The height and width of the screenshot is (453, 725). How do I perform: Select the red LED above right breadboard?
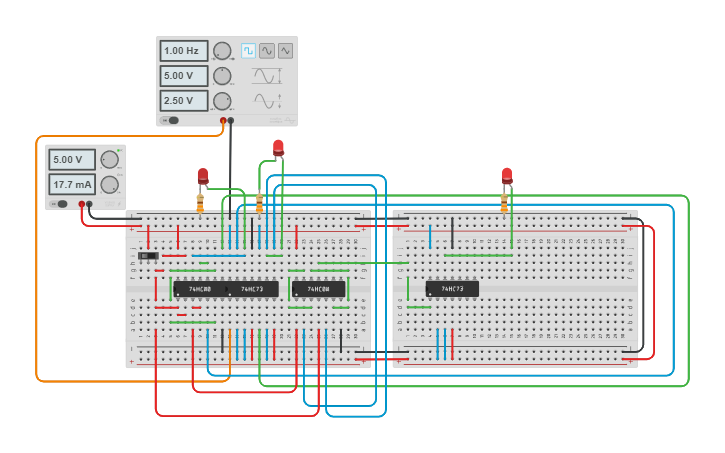point(507,177)
